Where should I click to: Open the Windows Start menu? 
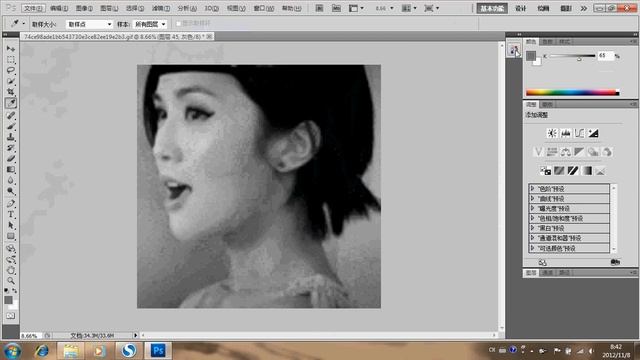pyautogui.click(x=12, y=351)
